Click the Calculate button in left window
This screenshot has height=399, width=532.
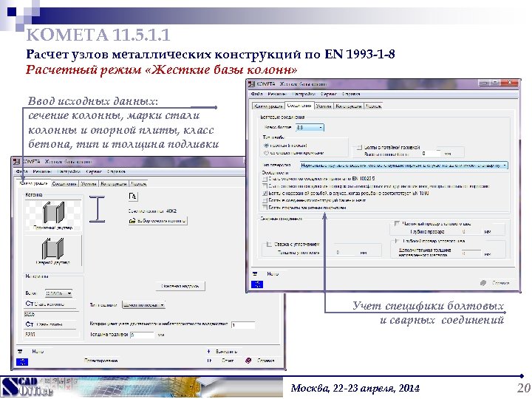point(223,351)
